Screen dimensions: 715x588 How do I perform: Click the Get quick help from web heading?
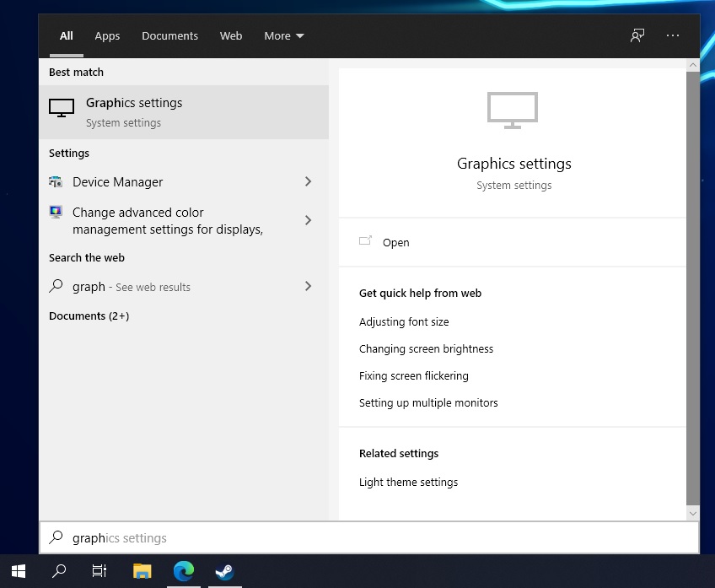click(420, 293)
